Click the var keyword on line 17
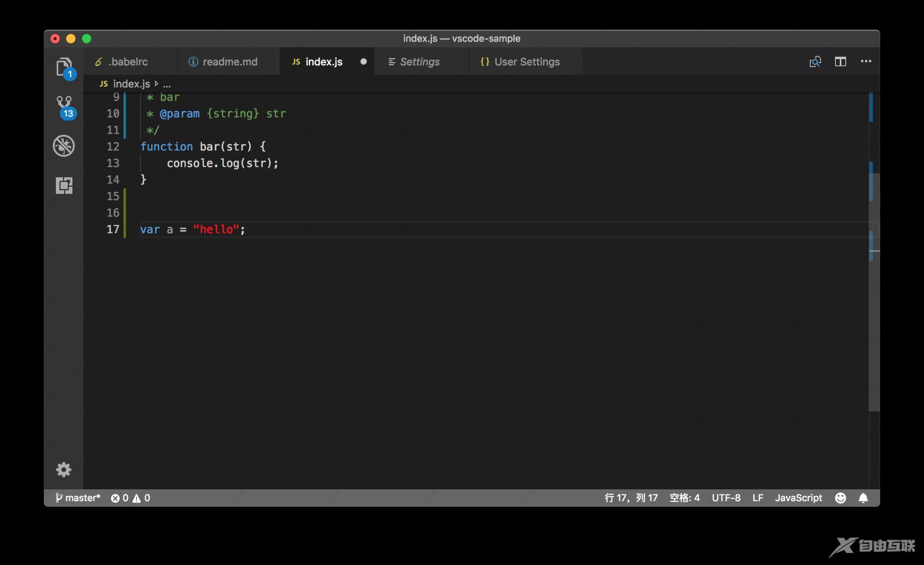Image resolution: width=924 pixels, height=565 pixels. click(x=150, y=229)
